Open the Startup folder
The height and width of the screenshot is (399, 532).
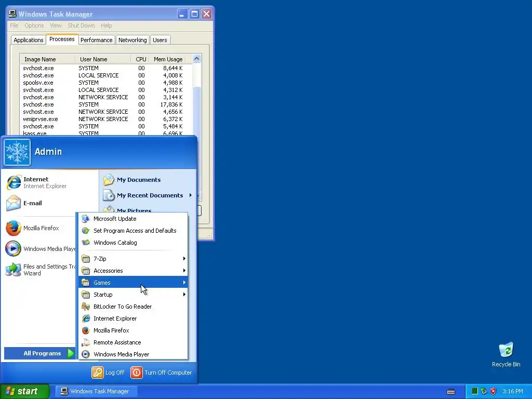(133, 295)
